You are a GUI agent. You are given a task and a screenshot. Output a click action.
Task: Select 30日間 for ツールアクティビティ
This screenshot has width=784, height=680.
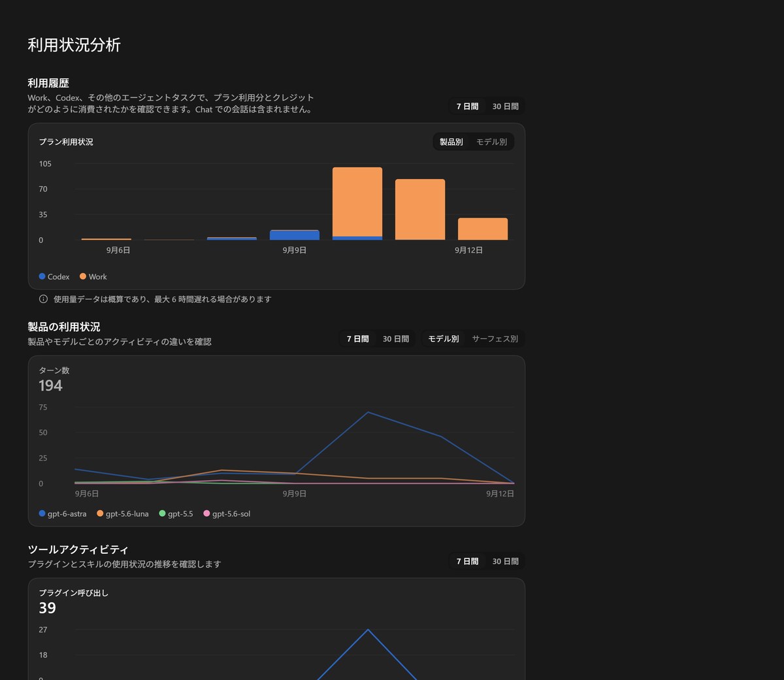(x=505, y=561)
